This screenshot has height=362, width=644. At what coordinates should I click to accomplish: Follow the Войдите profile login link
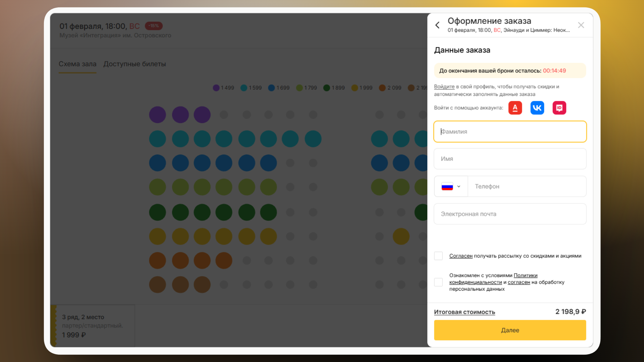pos(444,86)
